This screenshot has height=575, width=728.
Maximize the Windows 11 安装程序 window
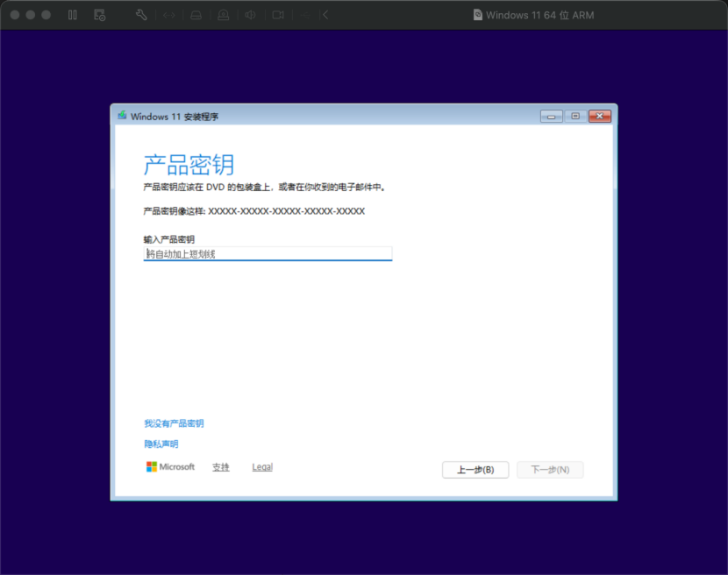575,116
